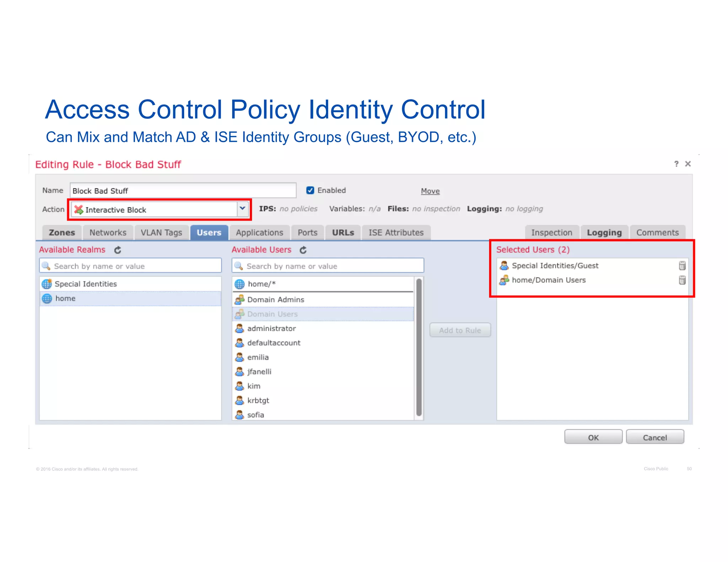The image size is (728, 562).
Task: Confirm with the OK button
Action: pos(593,437)
